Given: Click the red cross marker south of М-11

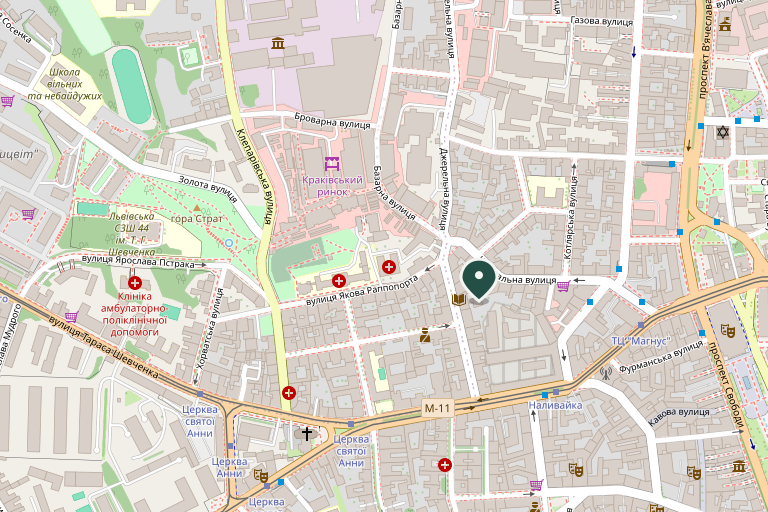Looking at the screenshot, I should pyautogui.click(x=445, y=464).
